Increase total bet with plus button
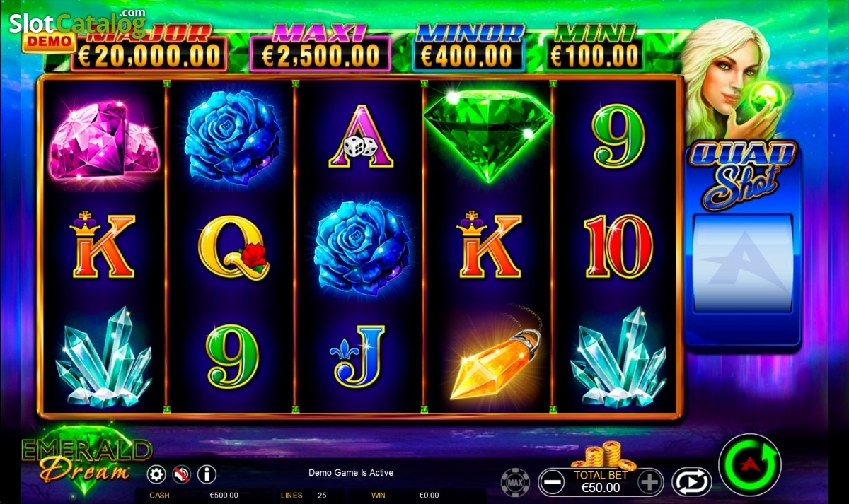849x504 pixels. point(649,482)
